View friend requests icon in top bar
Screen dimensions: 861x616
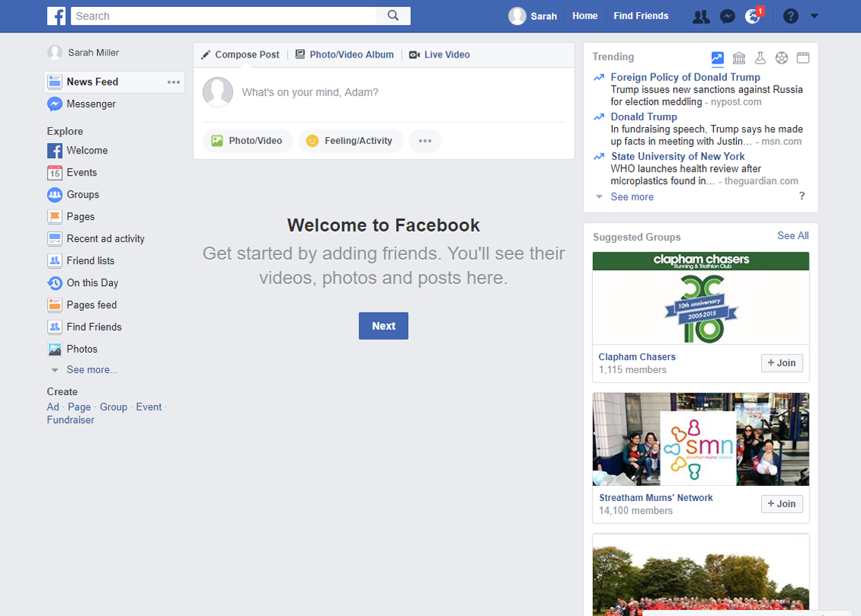click(x=700, y=16)
